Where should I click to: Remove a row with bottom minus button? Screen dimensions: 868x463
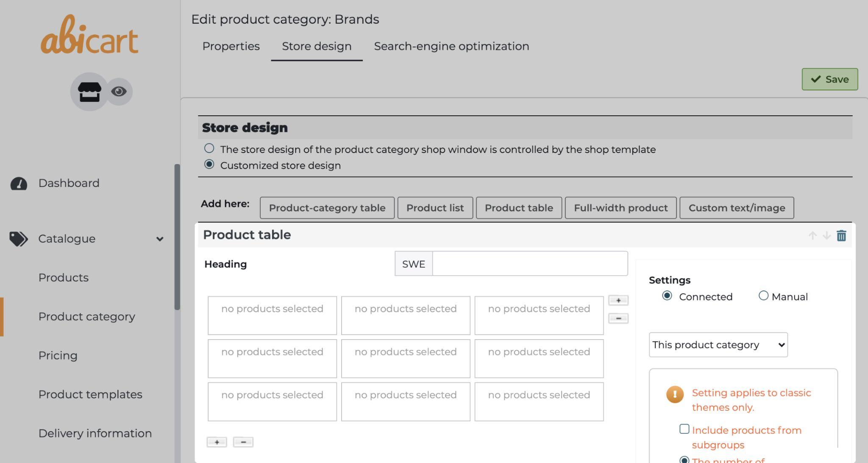pos(243,442)
